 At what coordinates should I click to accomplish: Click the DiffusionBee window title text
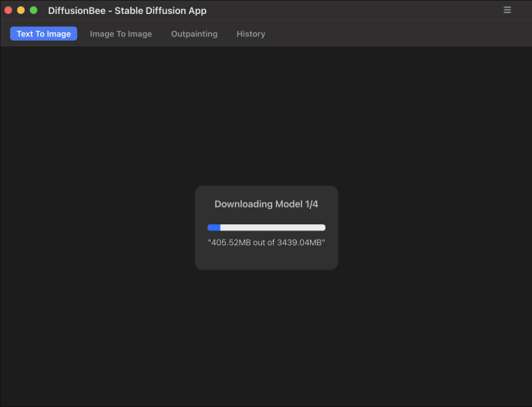127,11
